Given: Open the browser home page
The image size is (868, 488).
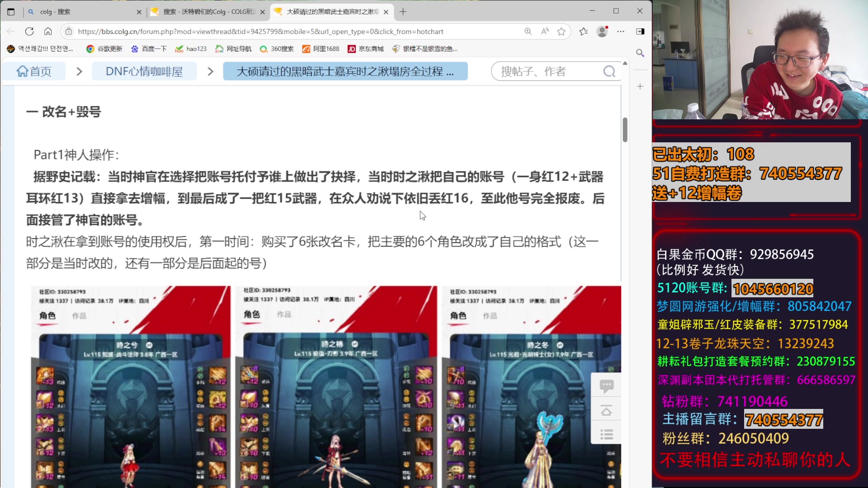Looking at the screenshot, I should tap(48, 31).
